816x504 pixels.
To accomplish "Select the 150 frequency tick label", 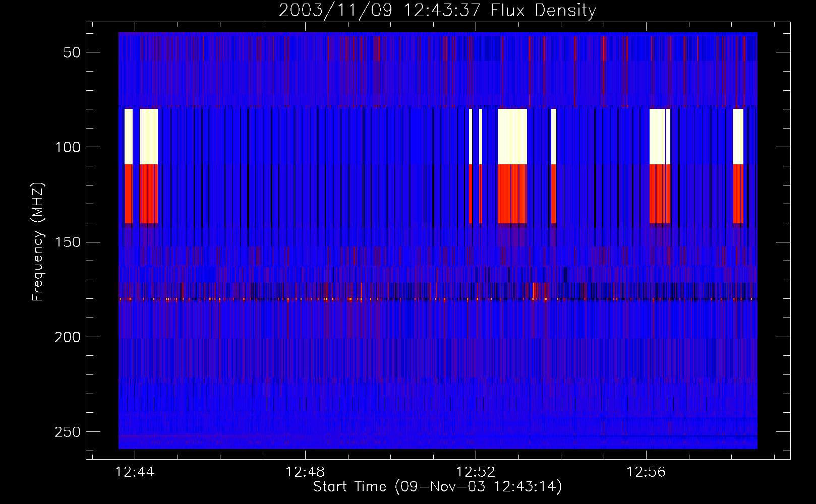I will [x=68, y=242].
